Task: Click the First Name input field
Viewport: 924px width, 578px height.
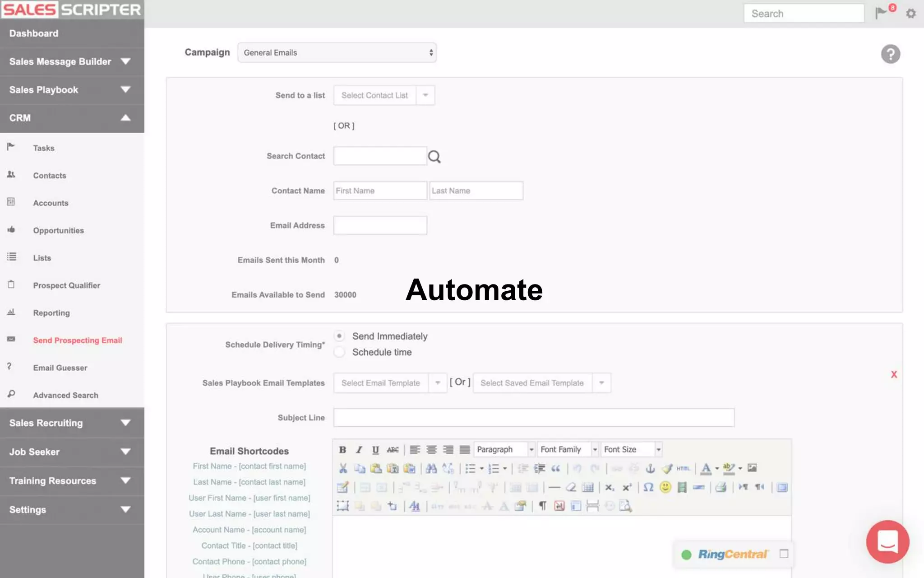Action: click(380, 191)
